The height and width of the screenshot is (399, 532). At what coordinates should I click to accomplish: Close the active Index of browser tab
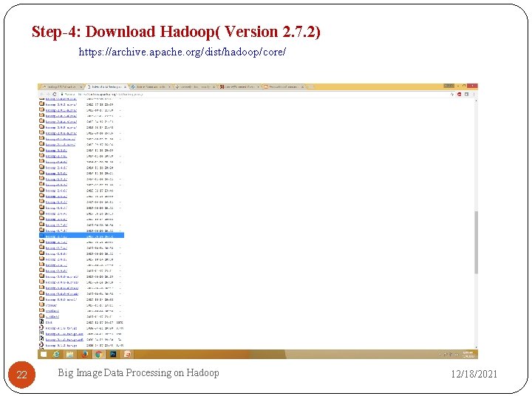pos(125,87)
